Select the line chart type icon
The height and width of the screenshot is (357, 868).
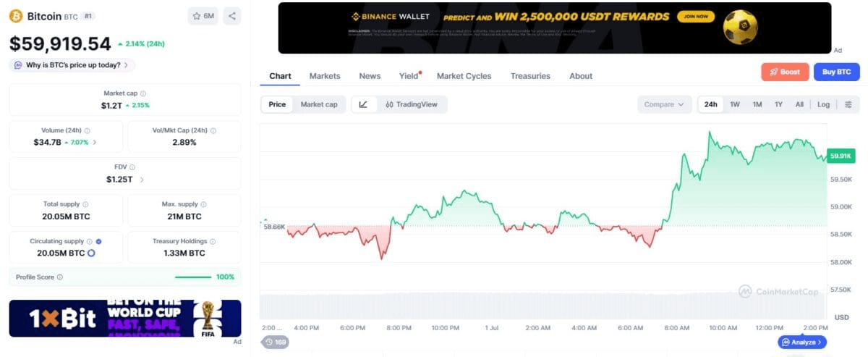(363, 104)
